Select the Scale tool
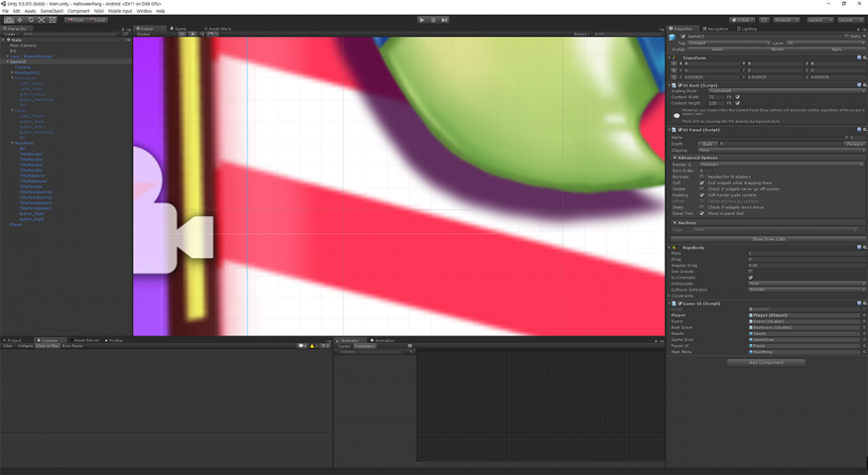The image size is (868, 475). pos(41,20)
